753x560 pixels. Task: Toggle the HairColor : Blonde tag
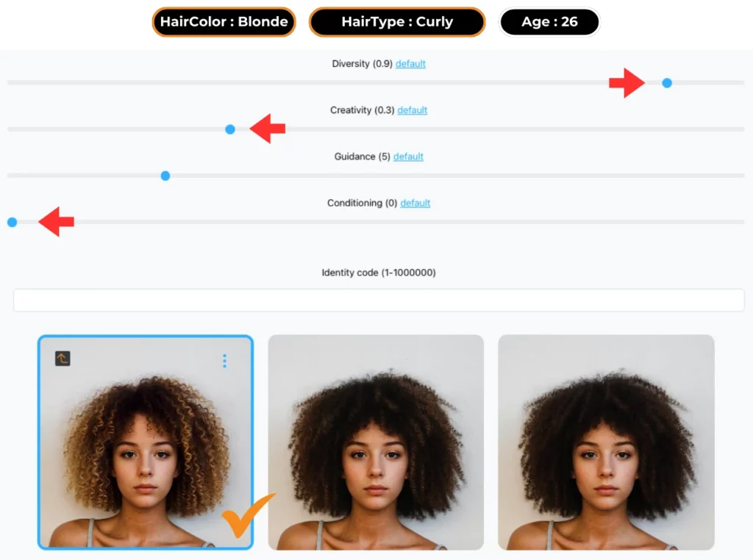[224, 22]
